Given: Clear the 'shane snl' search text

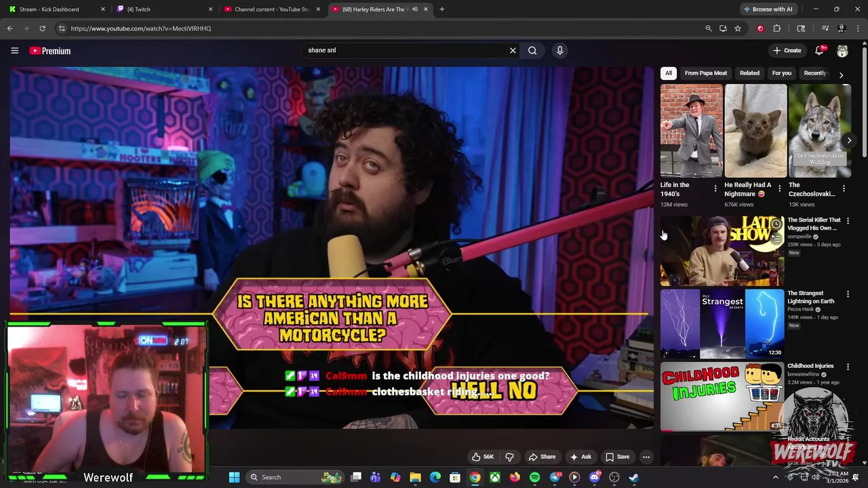Looking at the screenshot, I should pyautogui.click(x=513, y=50).
